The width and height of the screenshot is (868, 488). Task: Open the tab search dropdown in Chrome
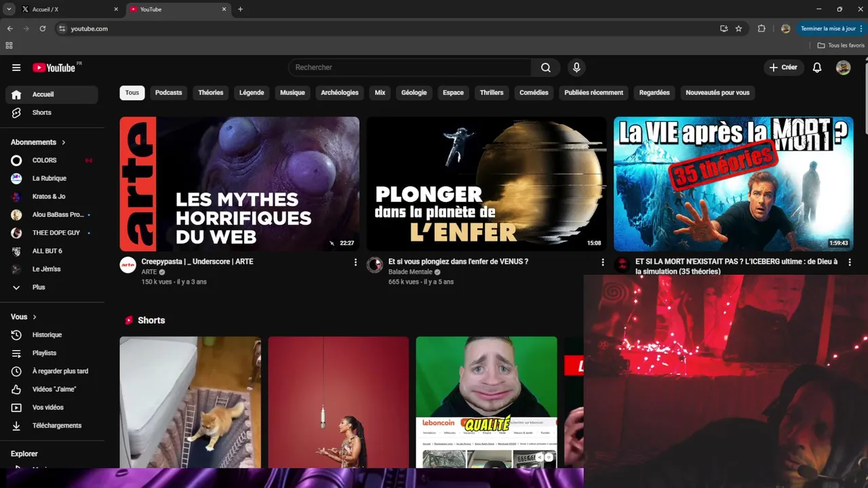(x=9, y=9)
